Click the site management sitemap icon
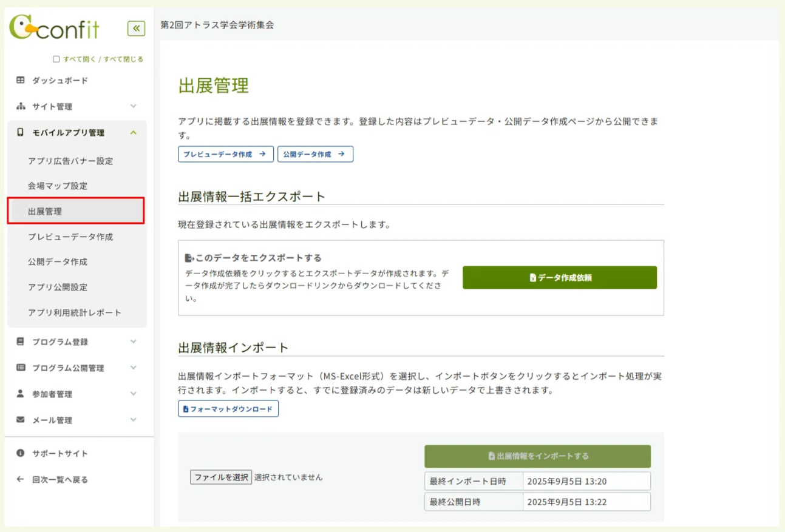Image resolution: width=785 pixels, height=532 pixels. (21, 106)
